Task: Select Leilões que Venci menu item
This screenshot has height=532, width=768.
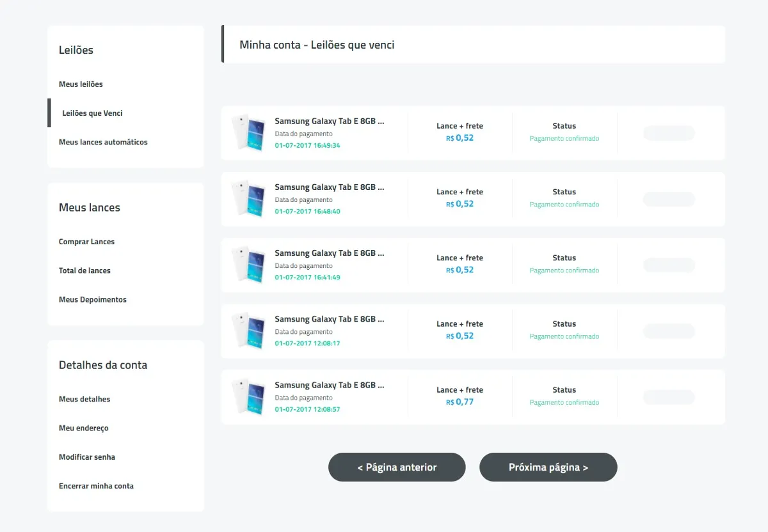Action: coord(92,113)
